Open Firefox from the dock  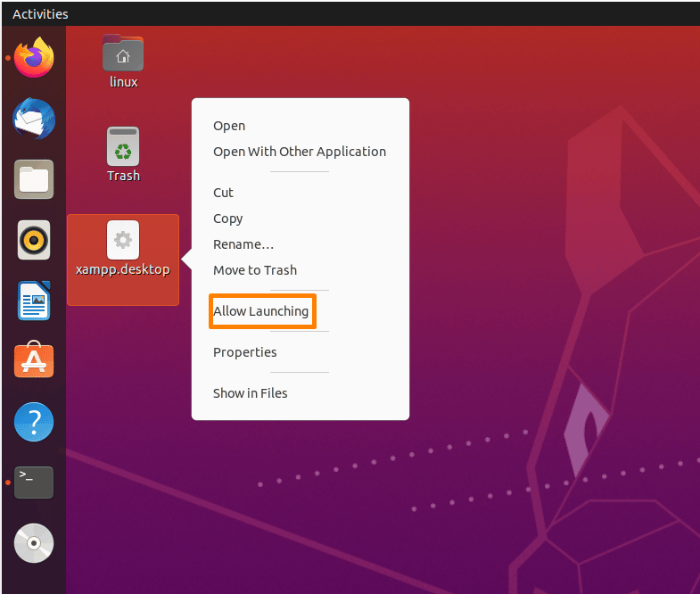pyautogui.click(x=34, y=58)
